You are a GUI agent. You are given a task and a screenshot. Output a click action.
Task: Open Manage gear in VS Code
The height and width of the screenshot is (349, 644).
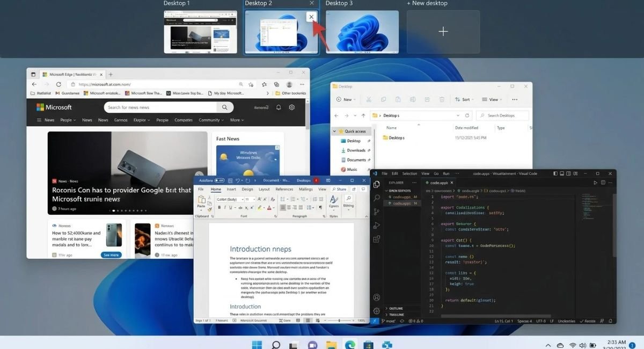(377, 311)
